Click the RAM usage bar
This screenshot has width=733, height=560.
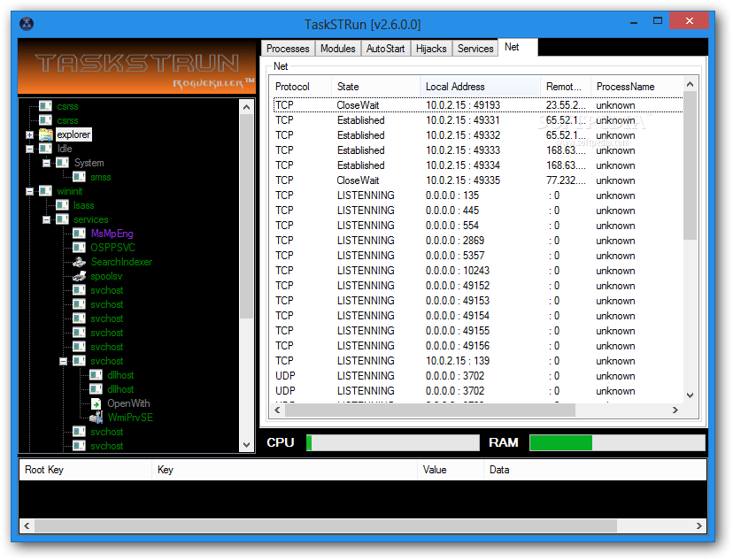[617, 442]
